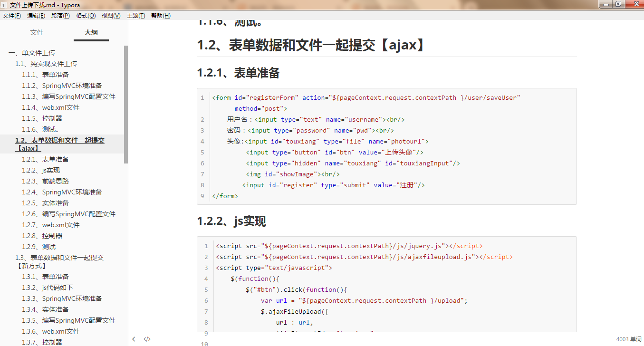Open the 帮助(H) menu
Screen dimensions: 644x346
click(x=161, y=16)
